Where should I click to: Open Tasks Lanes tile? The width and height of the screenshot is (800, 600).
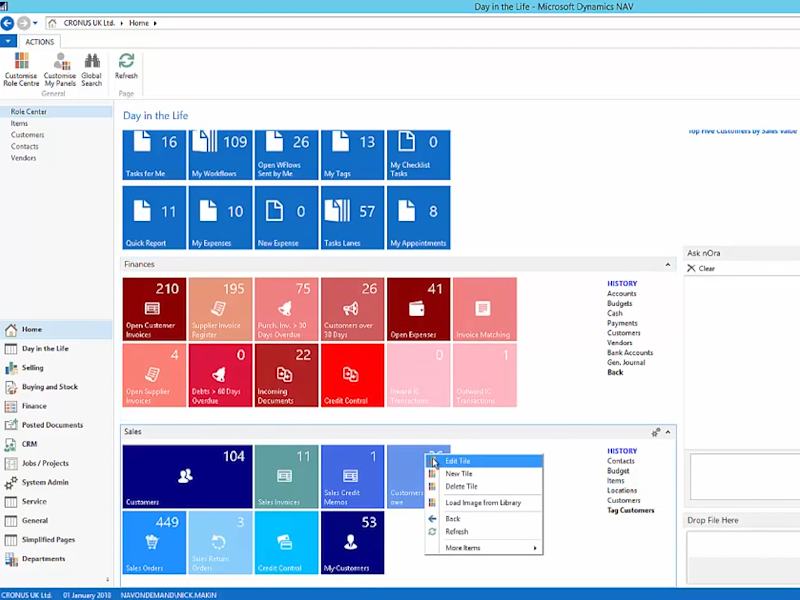(x=353, y=217)
